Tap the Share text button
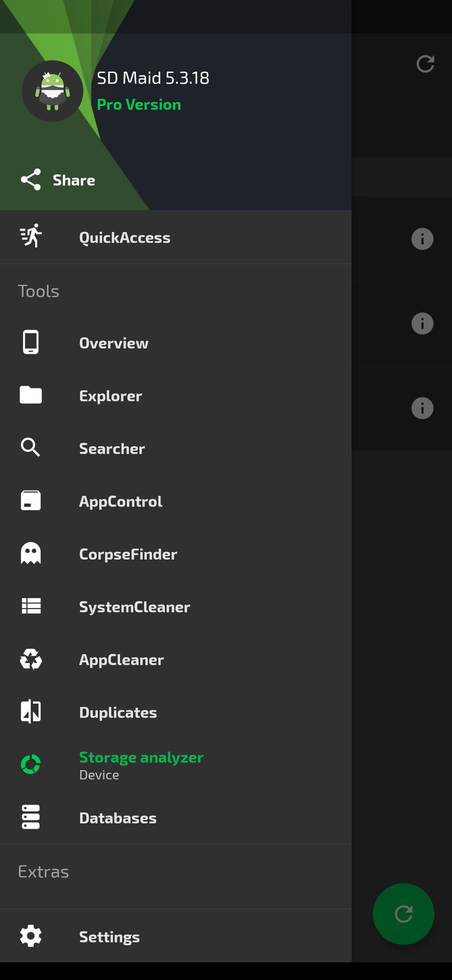 pyautogui.click(x=74, y=180)
